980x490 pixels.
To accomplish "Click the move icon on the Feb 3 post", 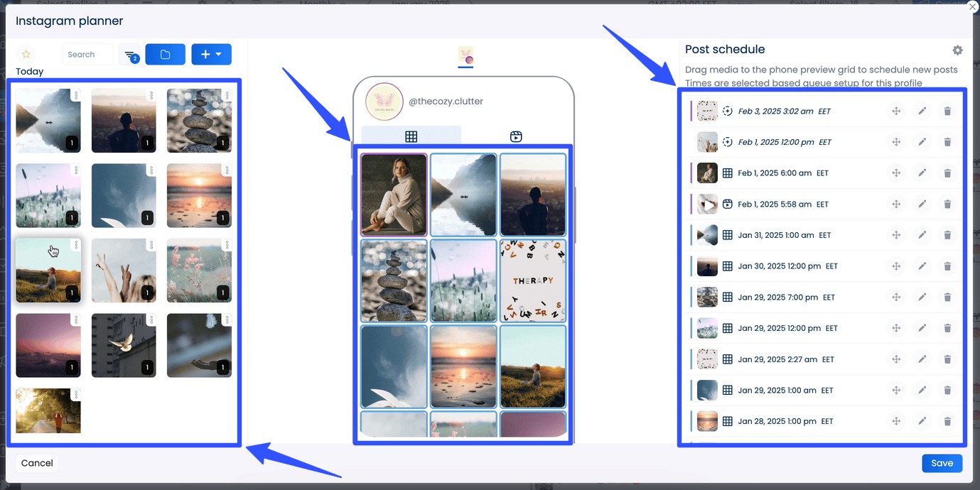I will [x=896, y=111].
